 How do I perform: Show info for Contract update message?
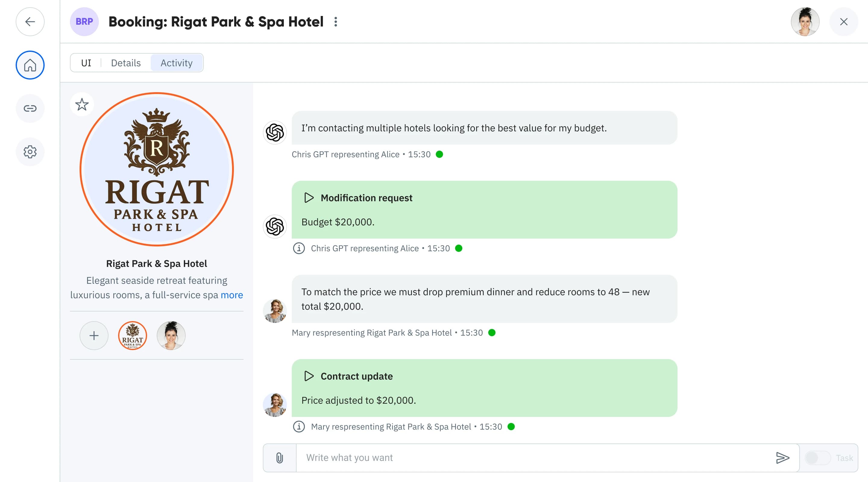click(x=299, y=427)
